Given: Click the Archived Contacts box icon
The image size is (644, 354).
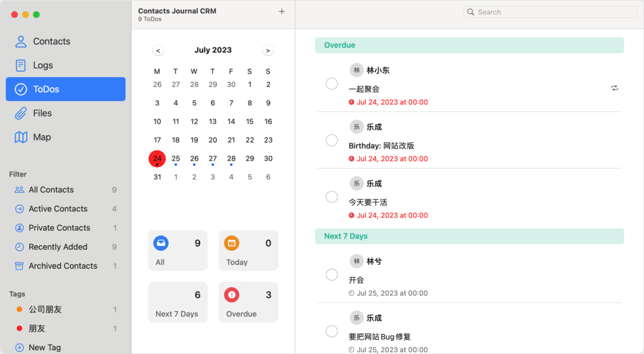Looking at the screenshot, I should [19, 266].
